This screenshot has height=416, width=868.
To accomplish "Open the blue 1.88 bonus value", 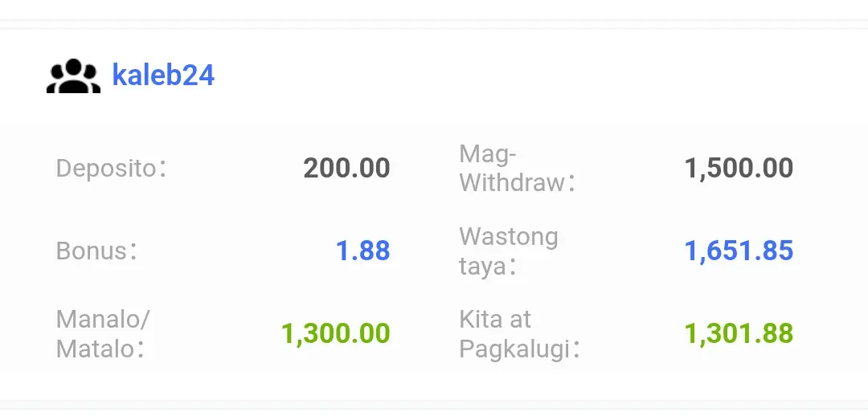I will point(363,251).
